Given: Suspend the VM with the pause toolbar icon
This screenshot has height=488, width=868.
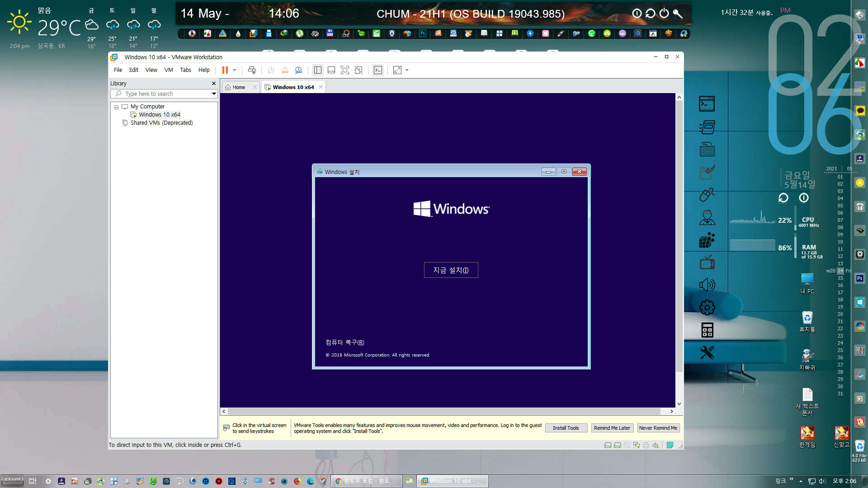Looking at the screenshot, I should 225,70.
